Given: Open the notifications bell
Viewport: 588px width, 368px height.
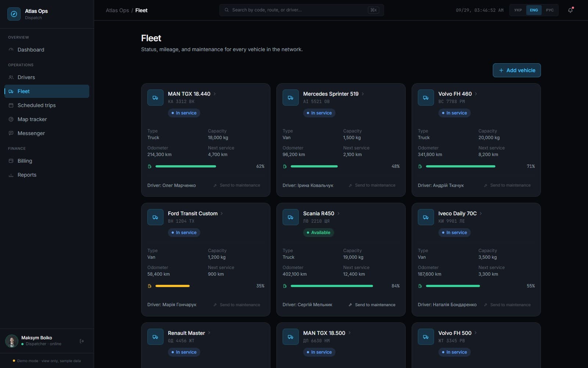Looking at the screenshot, I should [570, 10].
